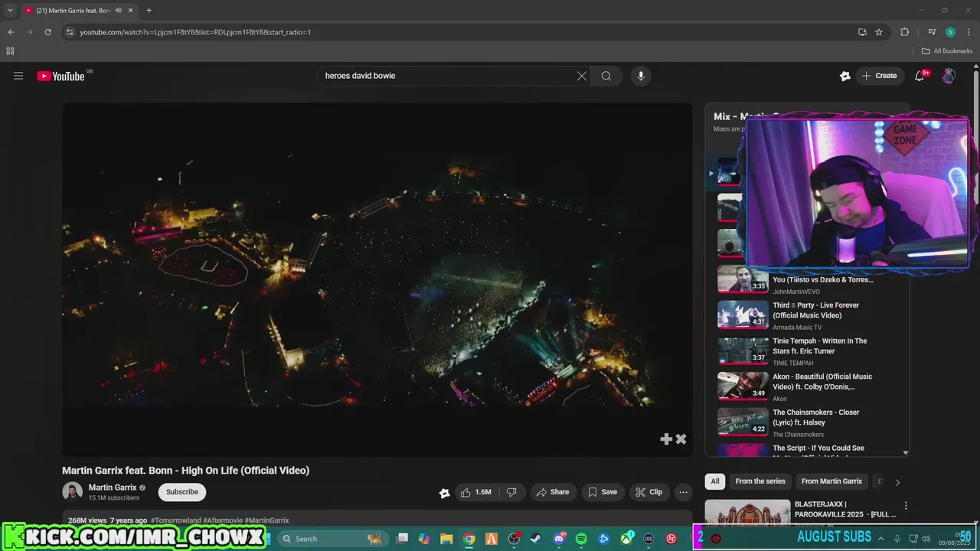Viewport: 980px width, 551px height.
Task: Open the volume control in tray
Action: pos(926,539)
